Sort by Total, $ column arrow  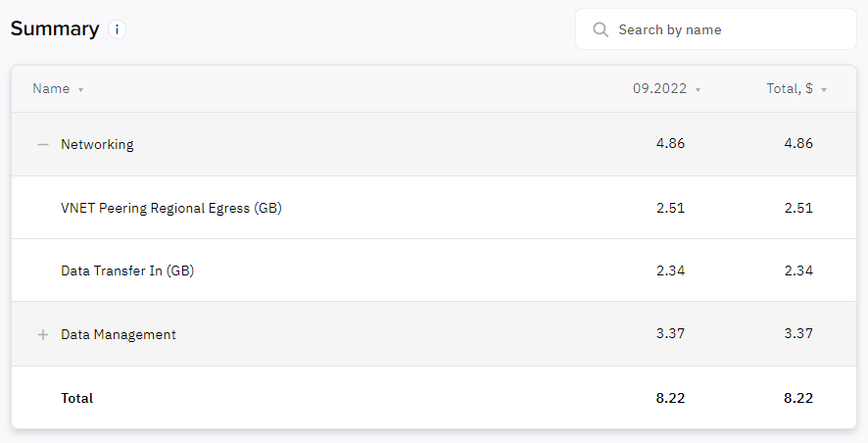824,90
